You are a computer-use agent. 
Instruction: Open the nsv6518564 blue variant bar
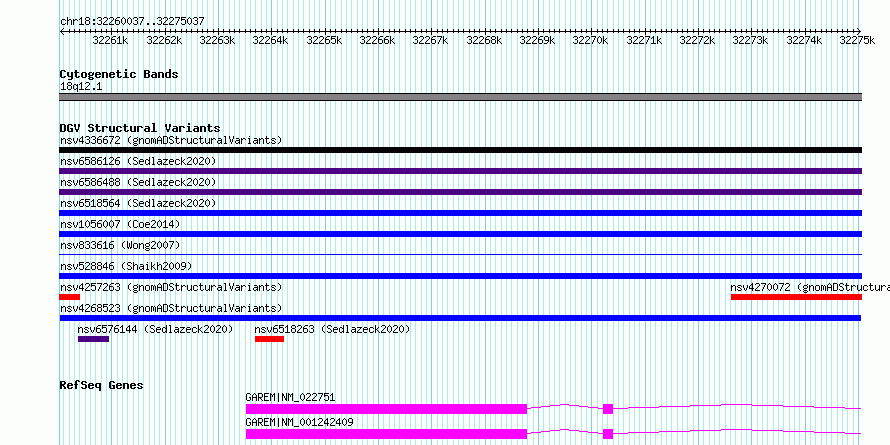click(460, 213)
